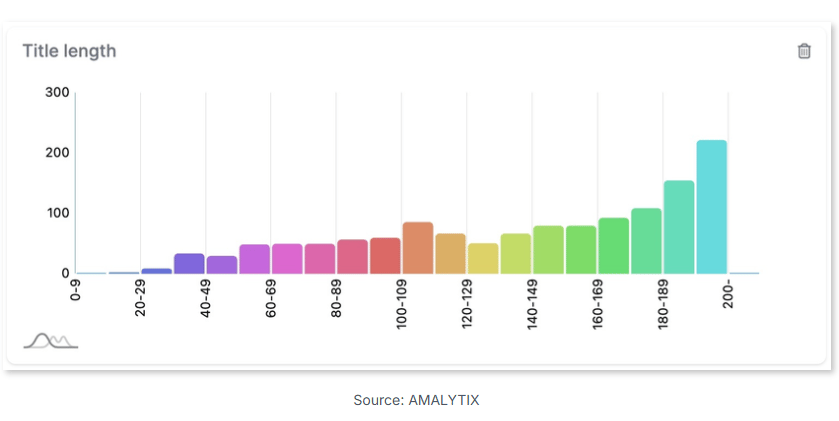Click the 300 y-axis value
The height and width of the screenshot is (421, 839).
click(x=57, y=93)
